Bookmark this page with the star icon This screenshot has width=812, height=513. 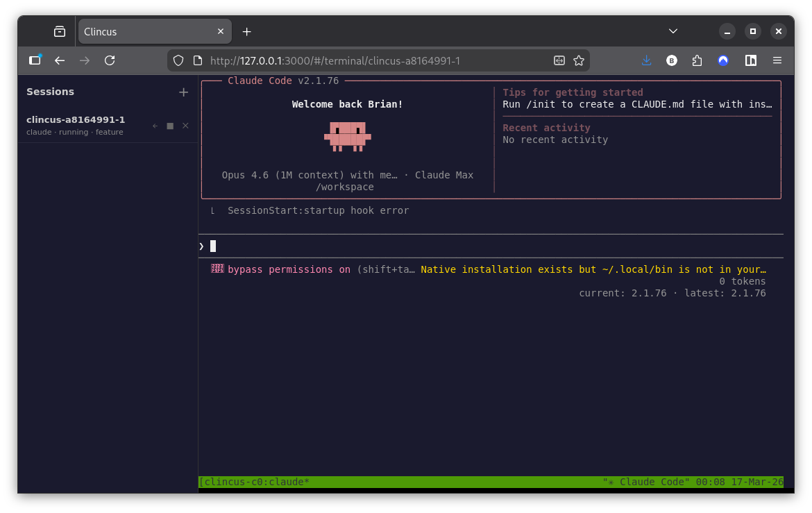click(579, 60)
